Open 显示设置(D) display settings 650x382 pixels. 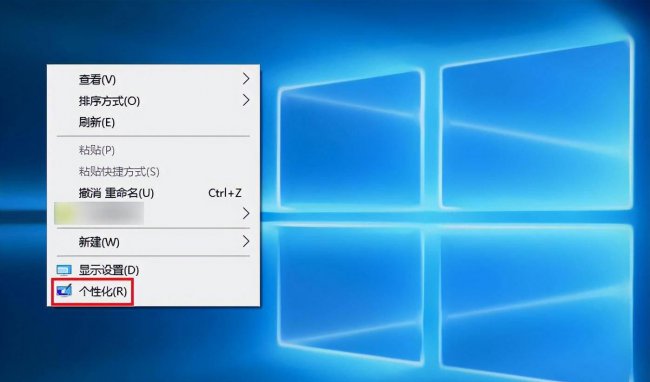coord(153,270)
